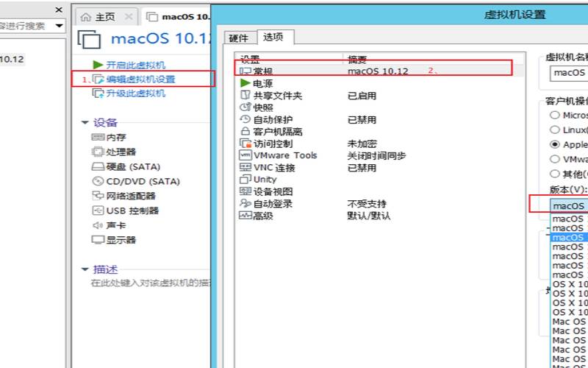Select the 自动保护 settings icon
The width and height of the screenshot is (588, 368).
[245, 119]
